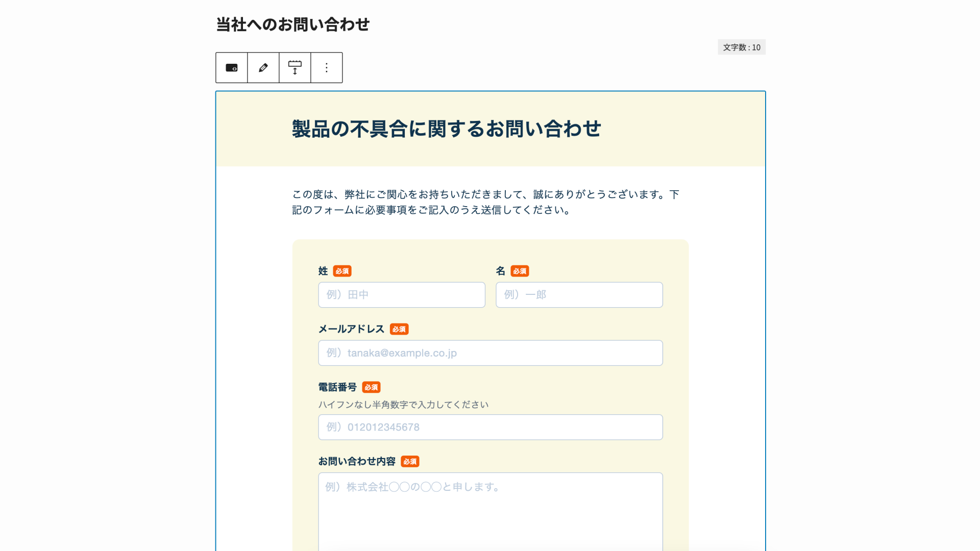Image resolution: width=980 pixels, height=551 pixels.
Task: Click the 姓 field with placeholder 田中
Action: 402,295
